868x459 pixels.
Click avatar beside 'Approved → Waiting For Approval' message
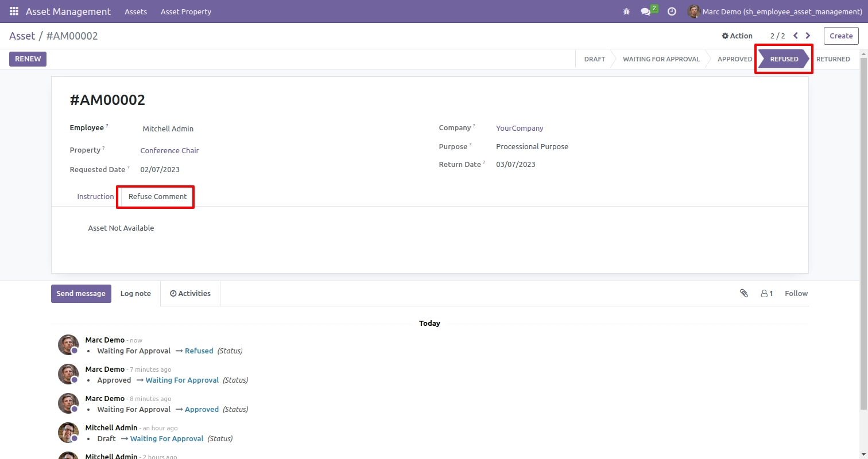(x=68, y=374)
